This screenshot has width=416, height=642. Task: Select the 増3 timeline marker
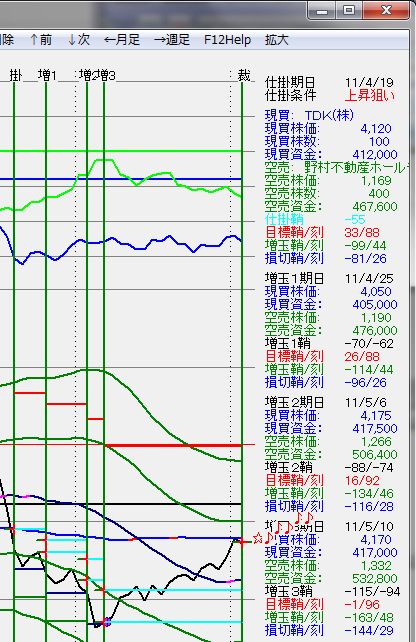(x=108, y=75)
